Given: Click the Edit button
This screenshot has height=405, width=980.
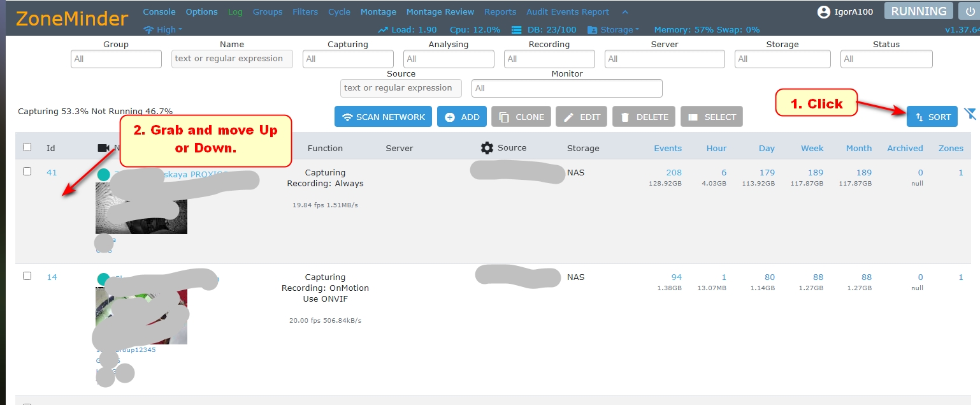Looking at the screenshot, I should click(x=582, y=117).
